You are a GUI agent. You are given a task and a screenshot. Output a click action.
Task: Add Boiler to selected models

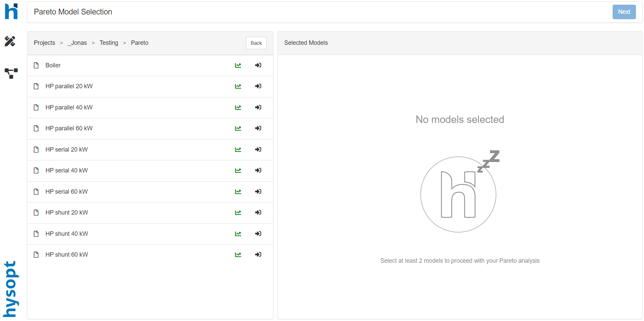[258, 65]
